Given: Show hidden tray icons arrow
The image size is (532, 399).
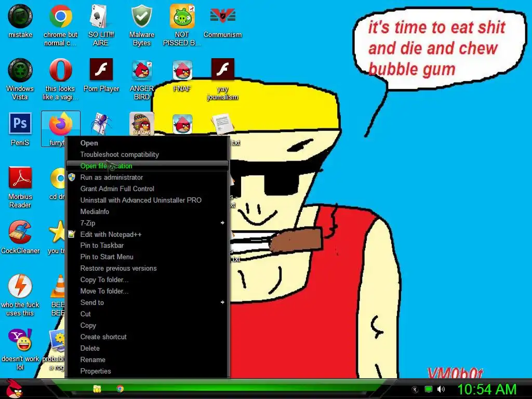Looking at the screenshot, I should [415, 390].
